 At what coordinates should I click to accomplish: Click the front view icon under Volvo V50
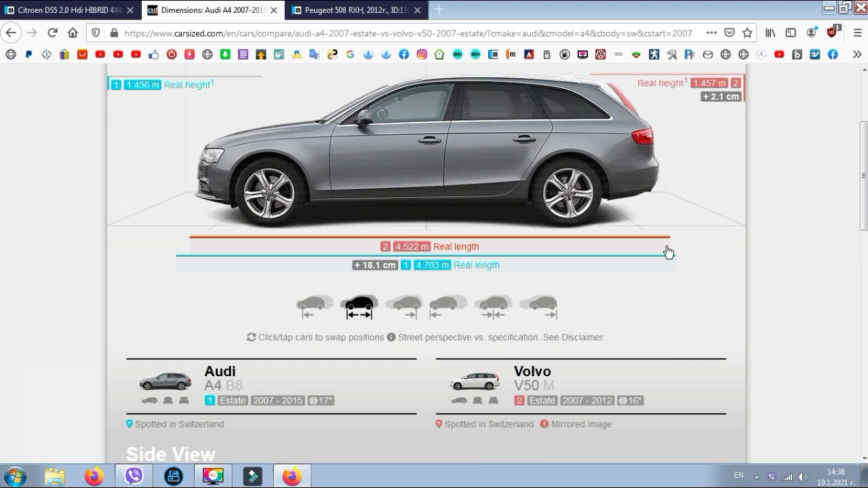click(477, 401)
